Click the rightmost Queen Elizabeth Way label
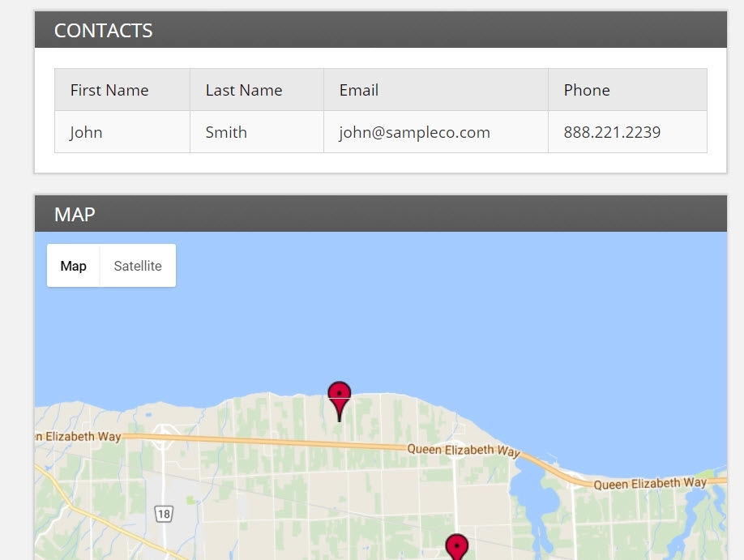 (650, 484)
